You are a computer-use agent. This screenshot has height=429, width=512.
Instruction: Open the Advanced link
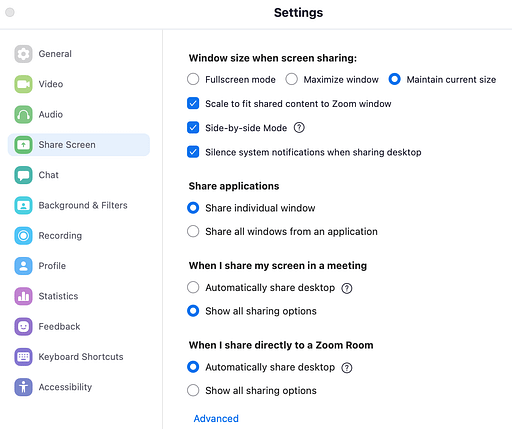click(216, 418)
